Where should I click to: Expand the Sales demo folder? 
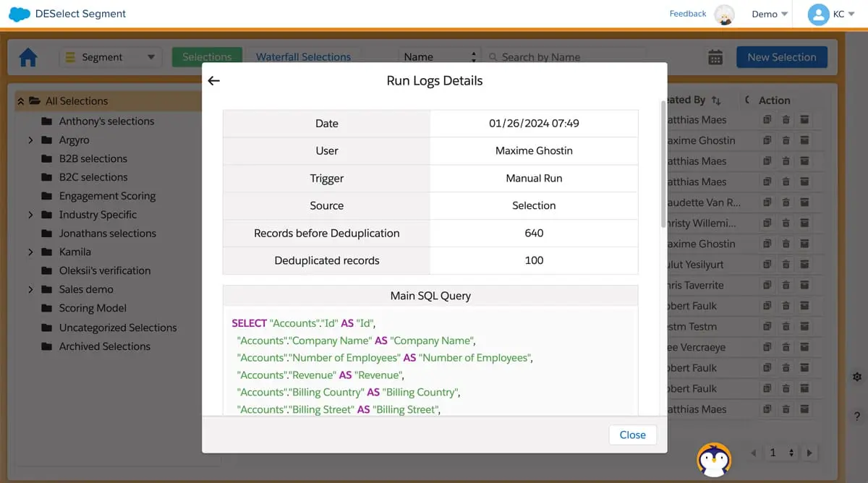click(x=30, y=290)
